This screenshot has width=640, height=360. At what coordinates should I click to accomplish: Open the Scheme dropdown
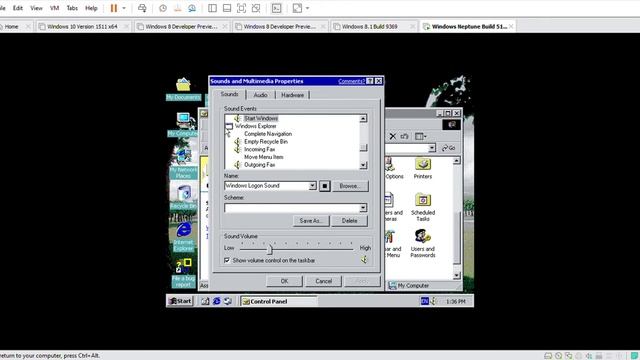coord(363,208)
